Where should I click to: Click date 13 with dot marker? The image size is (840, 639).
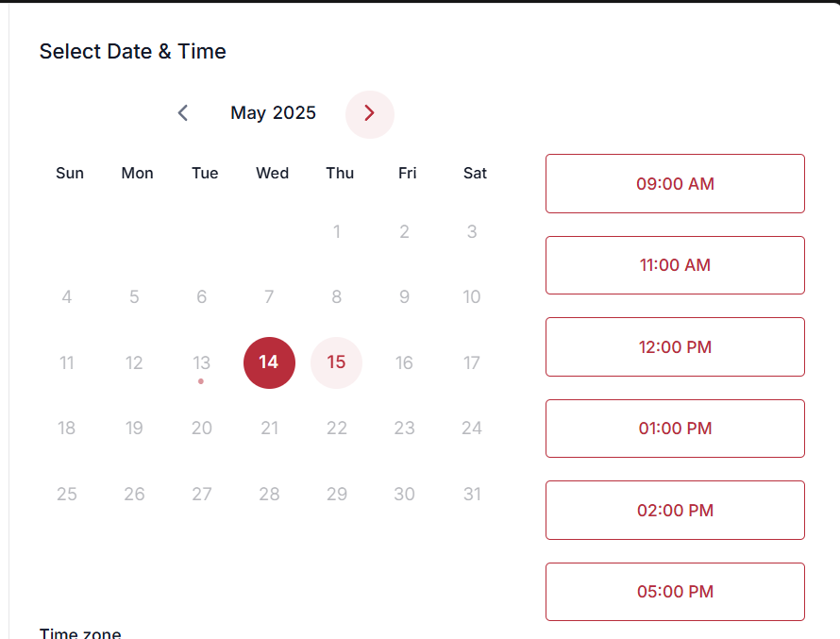[x=202, y=362]
